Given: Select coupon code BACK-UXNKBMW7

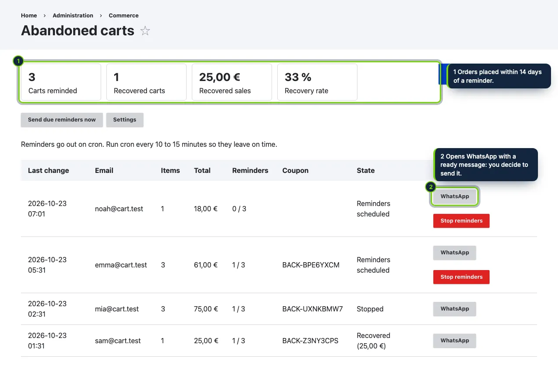Looking at the screenshot, I should click(313, 309).
